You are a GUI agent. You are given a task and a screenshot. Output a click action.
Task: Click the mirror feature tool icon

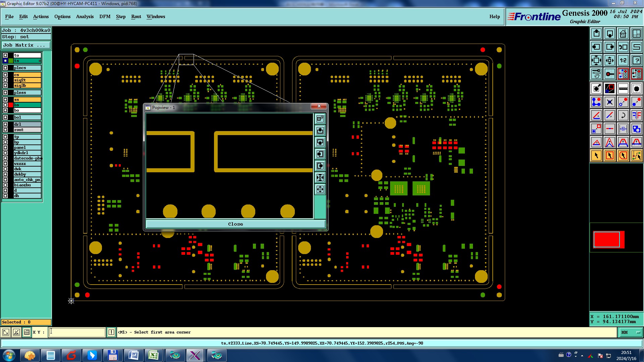[636, 115]
